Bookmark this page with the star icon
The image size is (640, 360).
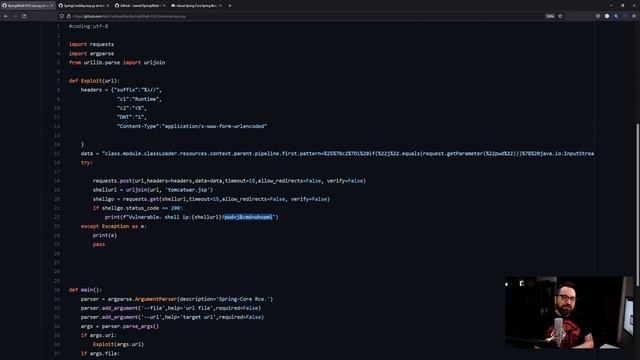click(x=560, y=16)
